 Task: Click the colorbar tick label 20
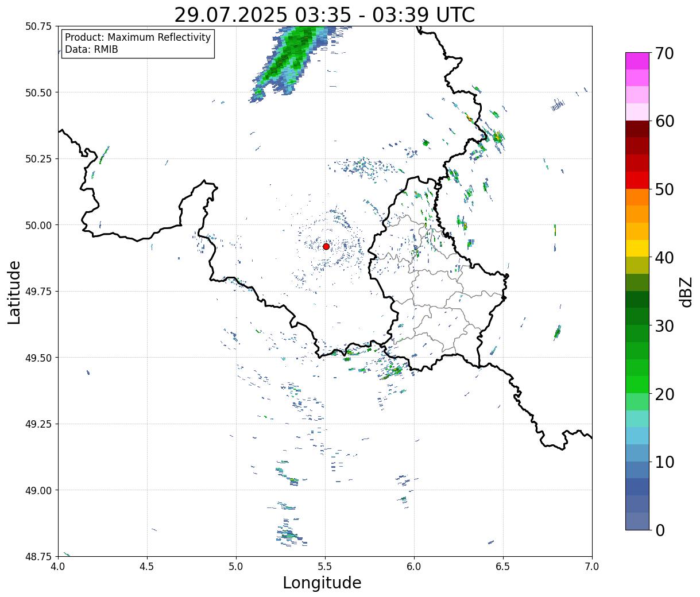pos(664,394)
